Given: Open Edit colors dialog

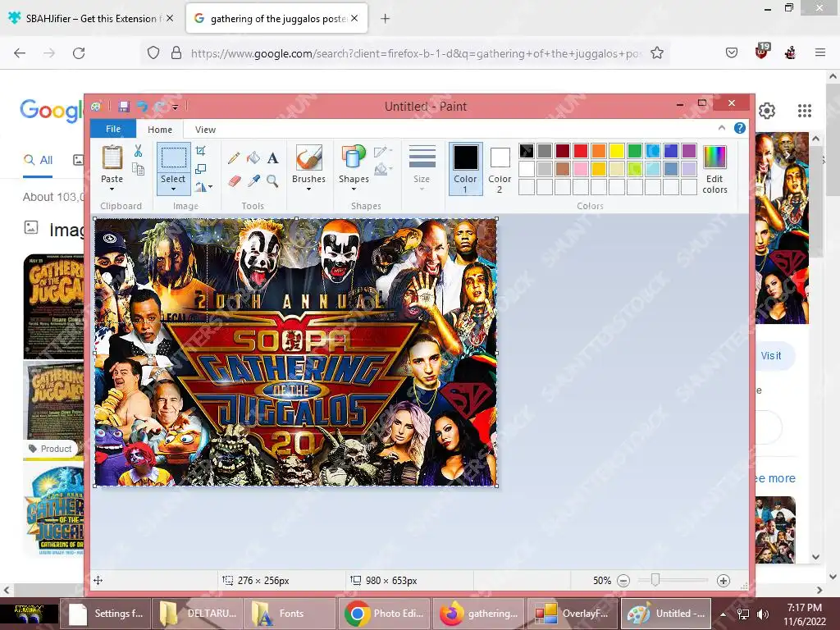Looking at the screenshot, I should 714,169.
